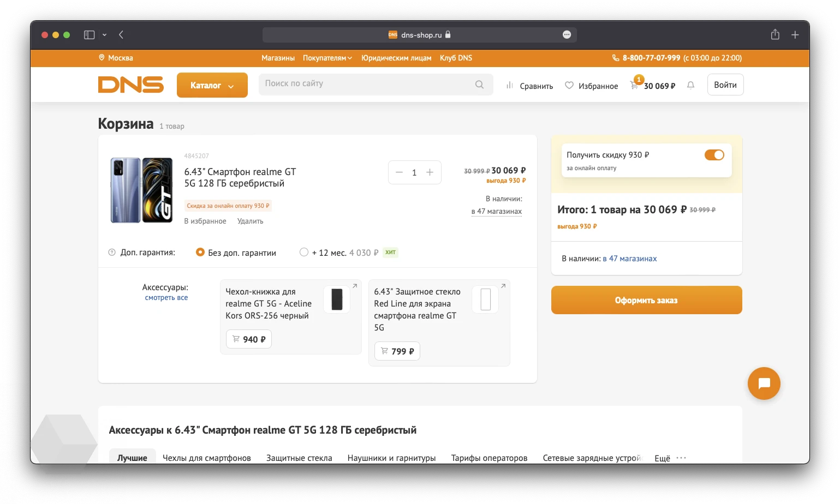Toggle the online payment discount switch
The height and width of the screenshot is (504, 840).
(714, 155)
